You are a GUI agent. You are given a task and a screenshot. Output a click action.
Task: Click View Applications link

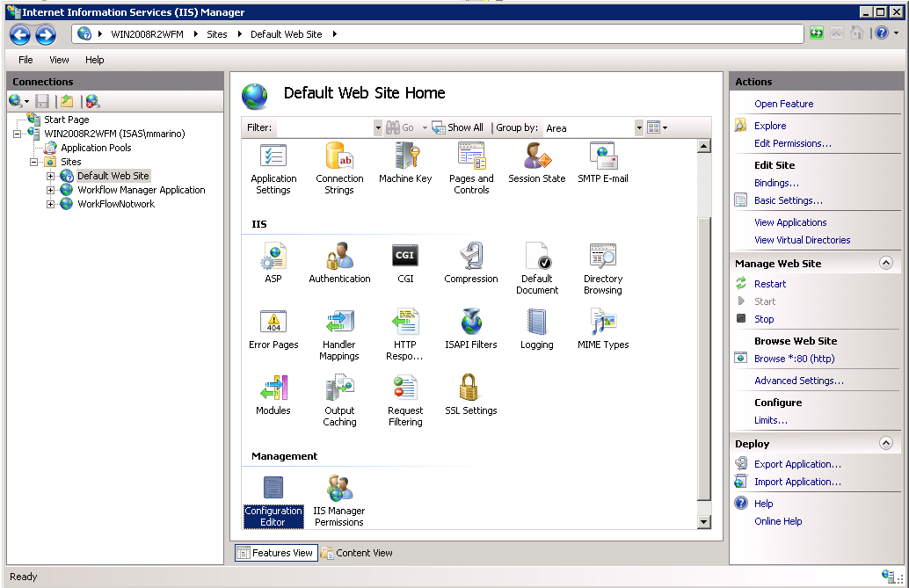(x=790, y=222)
